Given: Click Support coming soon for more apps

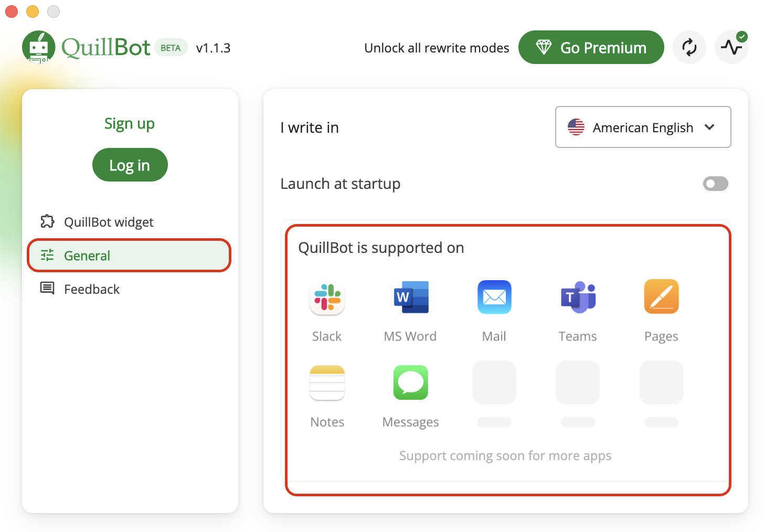Looking at the screenshot, I should pos(505,456).
